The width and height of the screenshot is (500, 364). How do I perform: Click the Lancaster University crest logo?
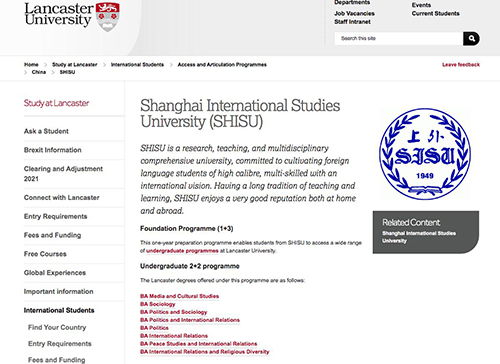click(72, 16)
